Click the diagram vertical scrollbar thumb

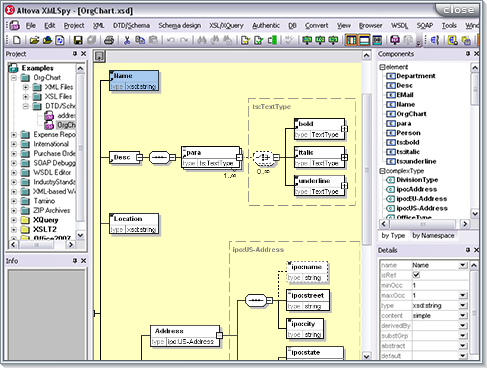pyautogui.click(x=366, y=169)
